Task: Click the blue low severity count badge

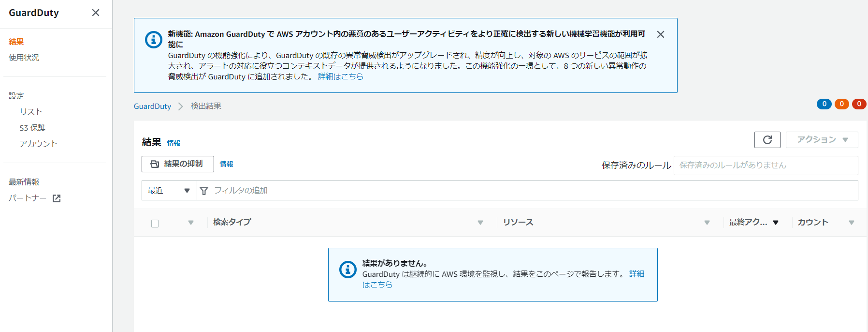Action: (824, 104)
